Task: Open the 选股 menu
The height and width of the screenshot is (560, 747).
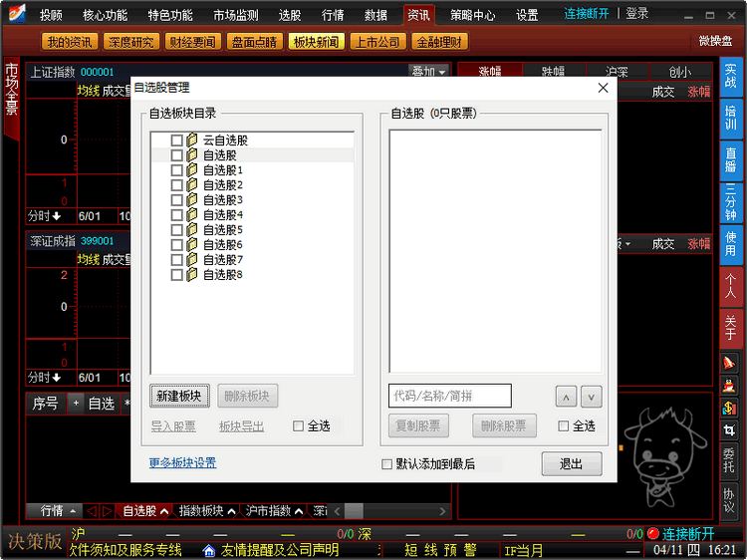Action: 290,15
